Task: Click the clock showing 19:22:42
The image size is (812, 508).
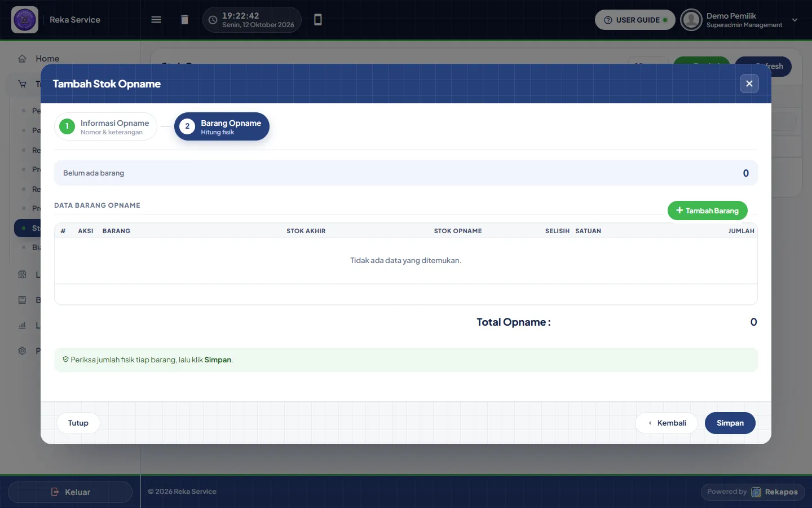Action: 252,20
